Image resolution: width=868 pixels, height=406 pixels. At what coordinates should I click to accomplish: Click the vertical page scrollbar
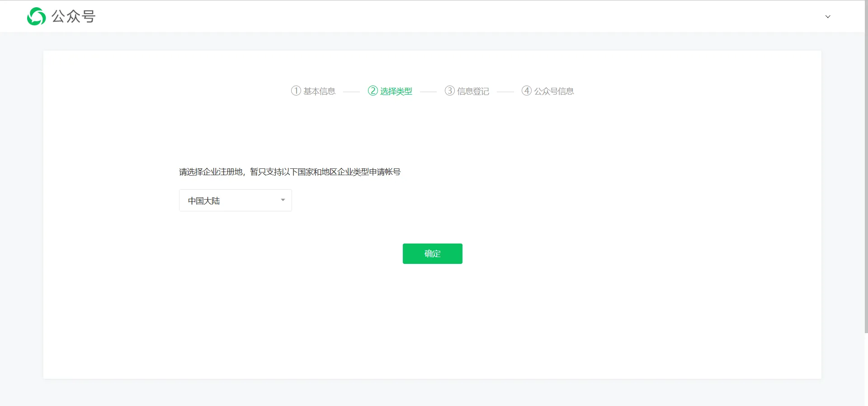pyautogui.click(x=866, y=181)
